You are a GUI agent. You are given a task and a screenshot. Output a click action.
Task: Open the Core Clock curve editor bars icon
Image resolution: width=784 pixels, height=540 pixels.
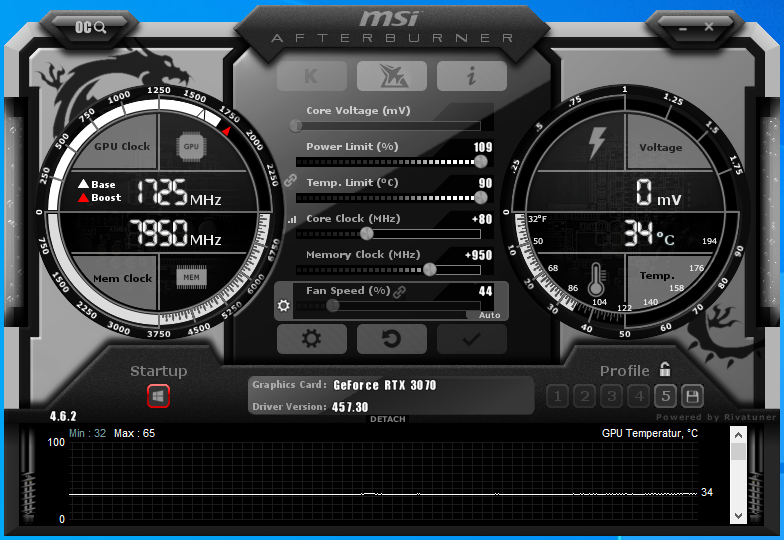click(292, 219)
